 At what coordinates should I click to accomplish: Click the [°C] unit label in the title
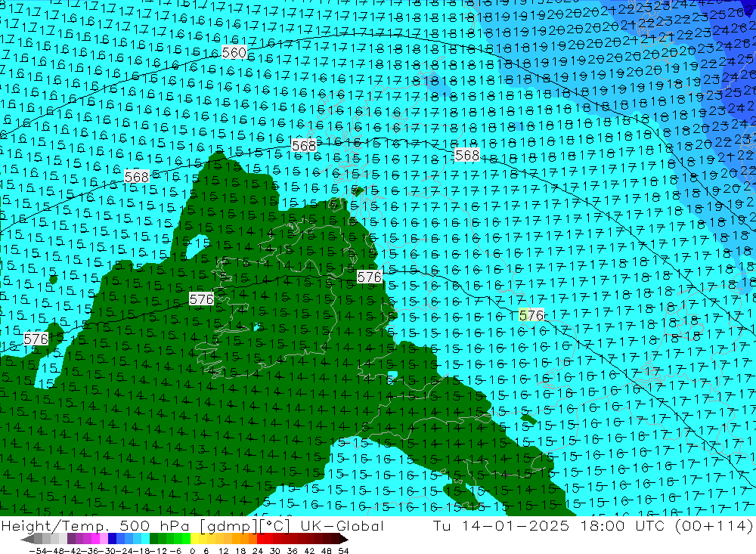pyautogui.click(x=275, y=527)
